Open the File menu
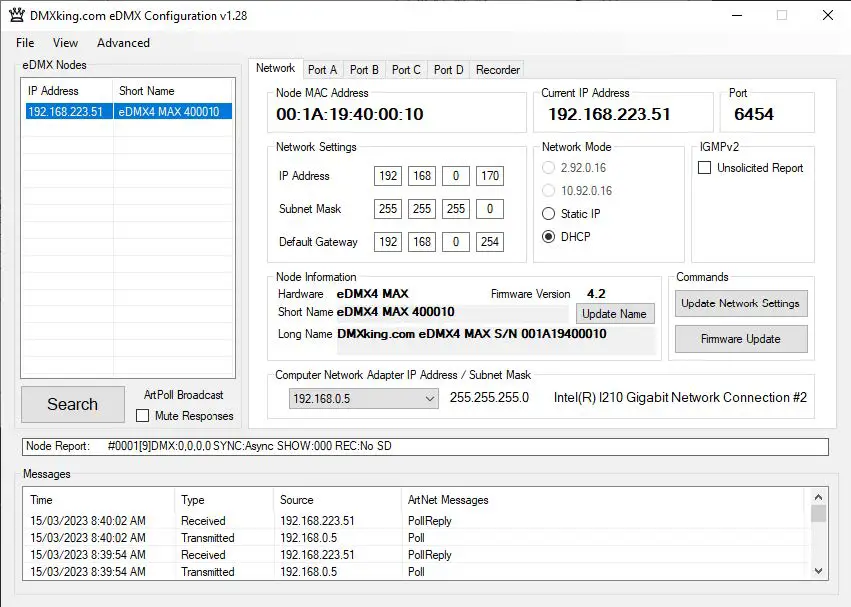This screenshot has width=851, height=607. pos(24,43)
